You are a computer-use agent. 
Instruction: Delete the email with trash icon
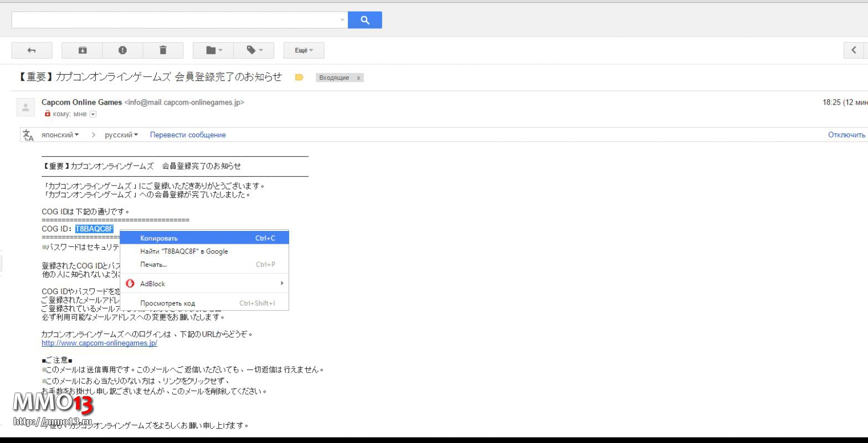[x=163, y=50]
